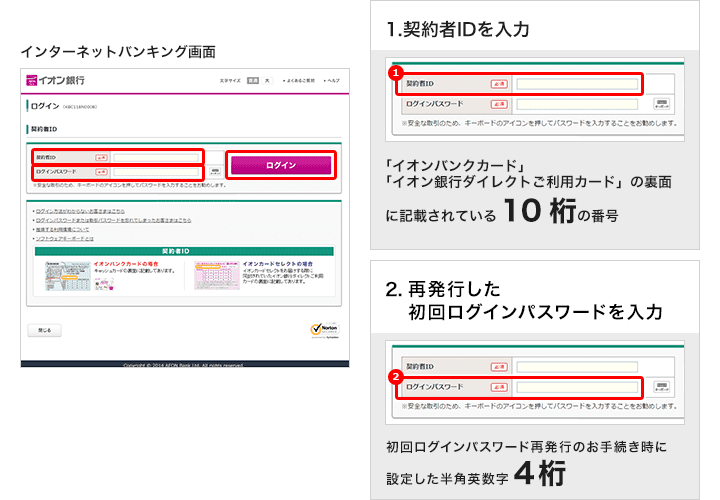The width and height of the screenshot is (720, 500).
Task: Open the ソフトウェアキーボードとは link
Action: (x=65, y=239)
